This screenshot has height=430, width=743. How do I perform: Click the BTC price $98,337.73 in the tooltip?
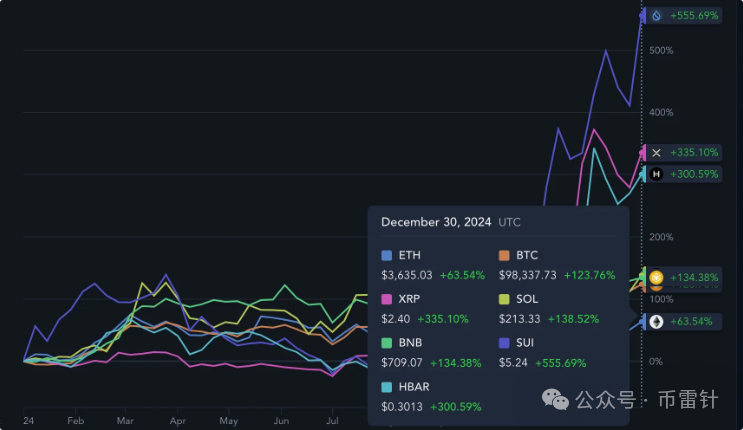[532, 275]
